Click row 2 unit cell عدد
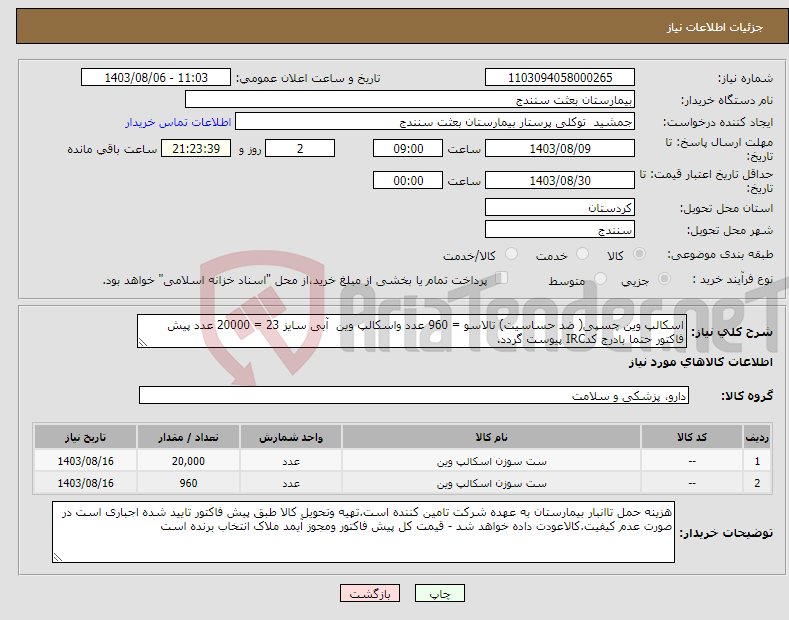Viewport: 789px width, 620px height. (x=291, y=483)
